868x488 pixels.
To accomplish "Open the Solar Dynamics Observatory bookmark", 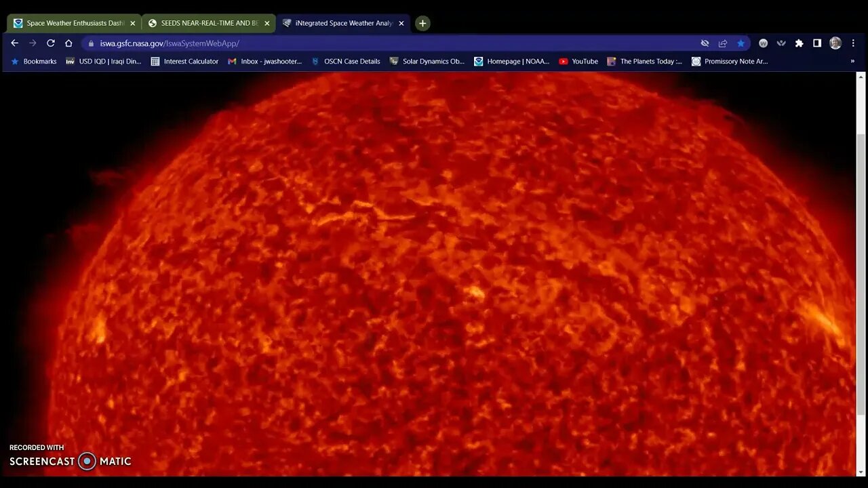I will (x=427, y=61).
